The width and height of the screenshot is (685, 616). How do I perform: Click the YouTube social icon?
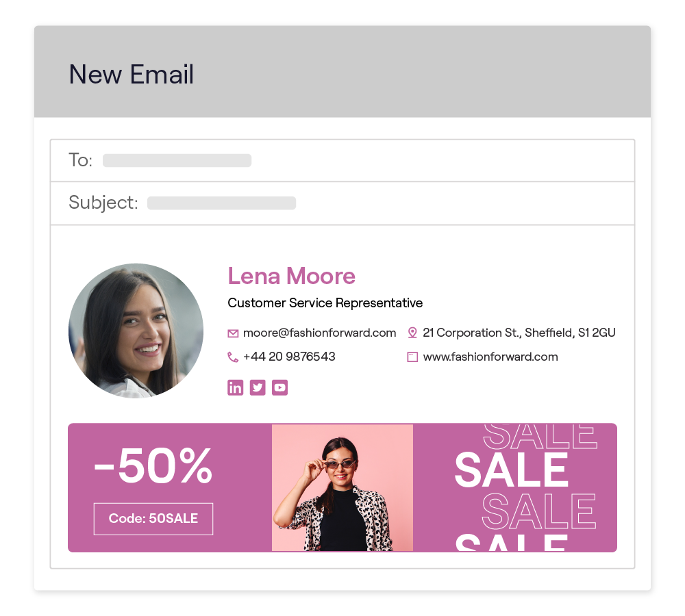click(x=279, y=387)
